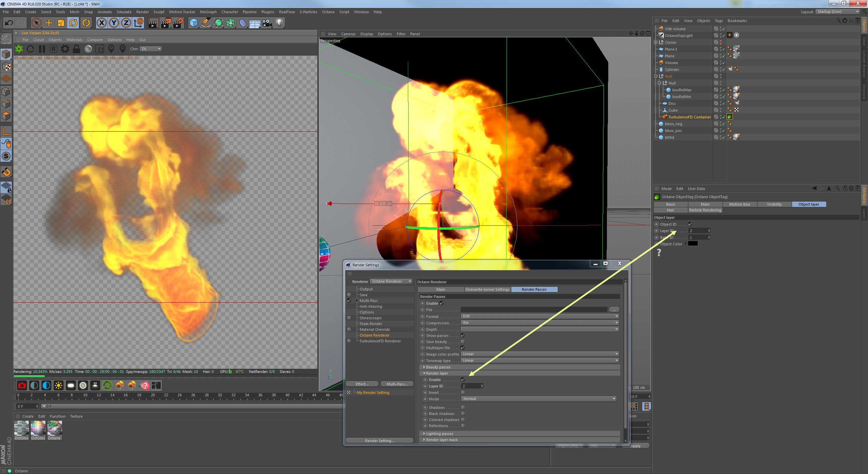The height and width of the screenshot is (474, 868).
Task: Open the Chn channel dropdown
Action: pos(151,49)
